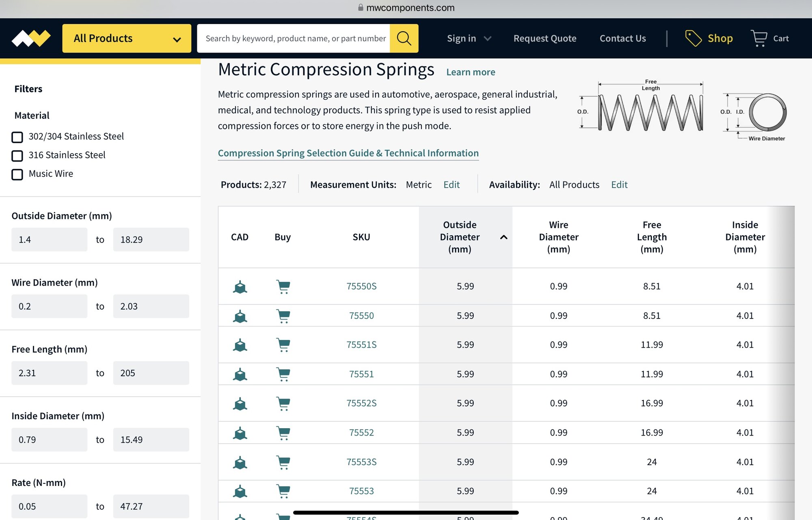
Task: Open the Sign in dropdown menu
Action: click(x=469, y=38)
